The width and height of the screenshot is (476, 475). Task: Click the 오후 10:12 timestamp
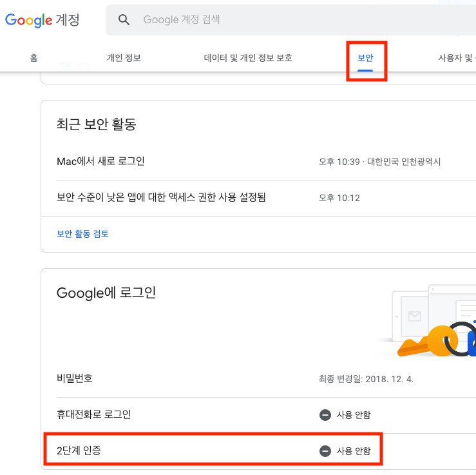click(x=339, y=198)
